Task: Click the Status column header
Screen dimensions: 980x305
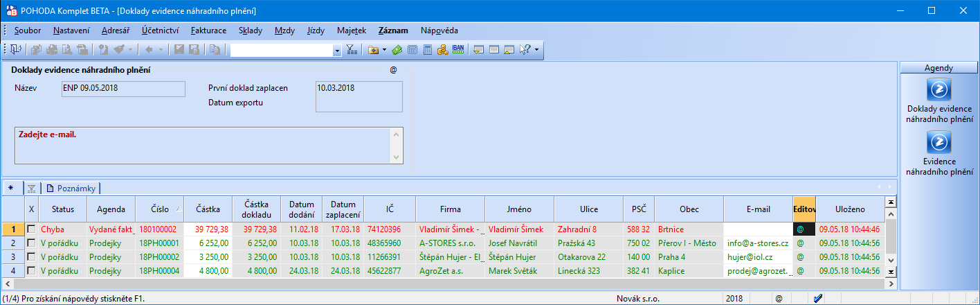Action: click(62, 209)
